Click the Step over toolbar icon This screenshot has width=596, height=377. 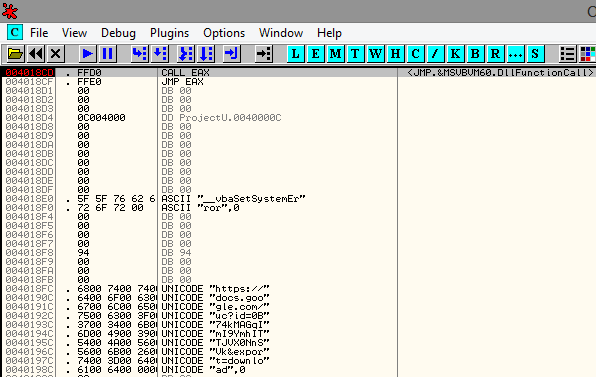(x=160, y=54)
